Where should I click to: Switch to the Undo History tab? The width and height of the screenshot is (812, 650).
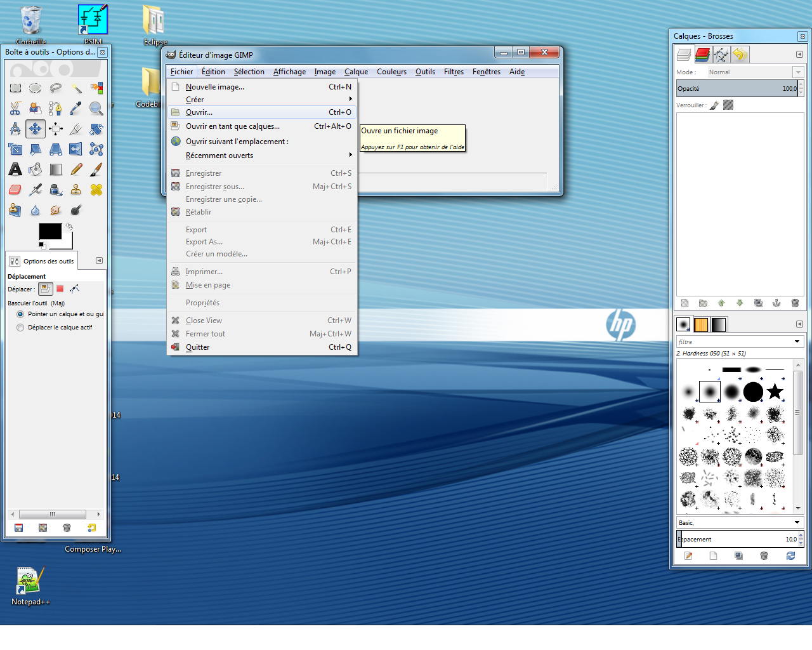[740, 55]
